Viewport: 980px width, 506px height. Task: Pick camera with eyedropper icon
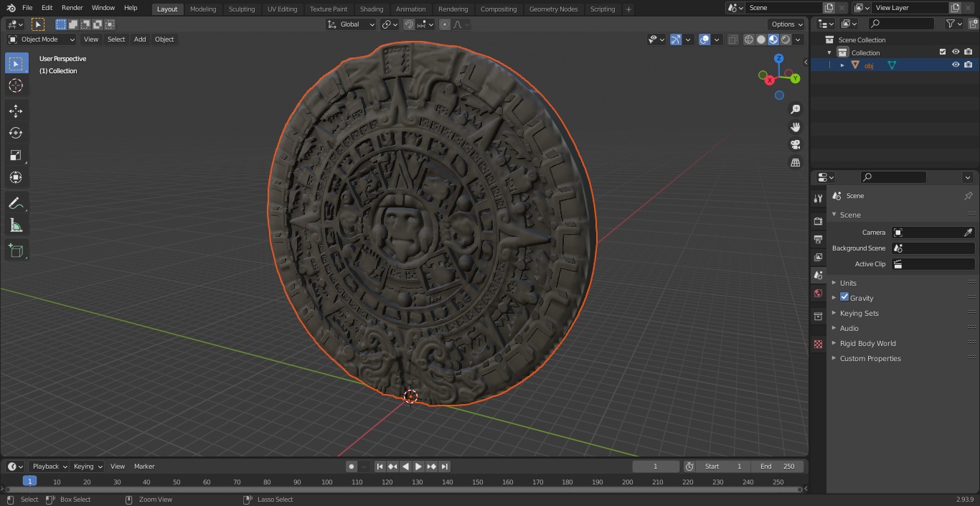[968, 233]
